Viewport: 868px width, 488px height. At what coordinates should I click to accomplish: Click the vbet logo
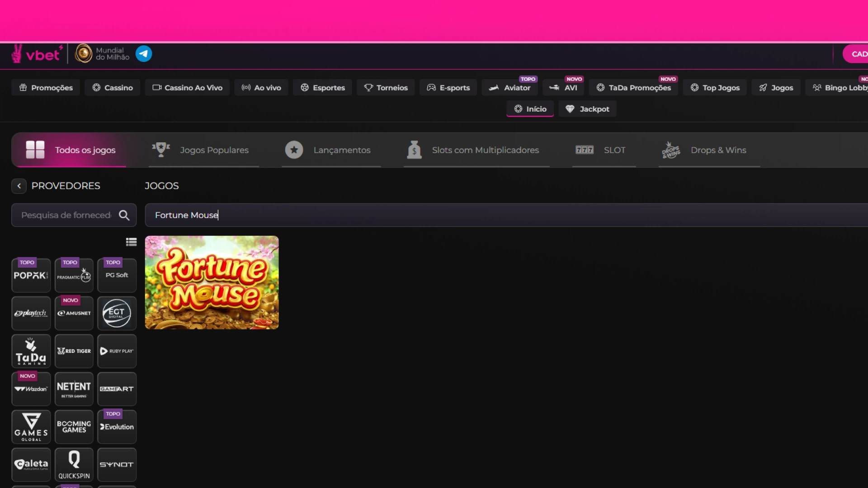point(37,54)
